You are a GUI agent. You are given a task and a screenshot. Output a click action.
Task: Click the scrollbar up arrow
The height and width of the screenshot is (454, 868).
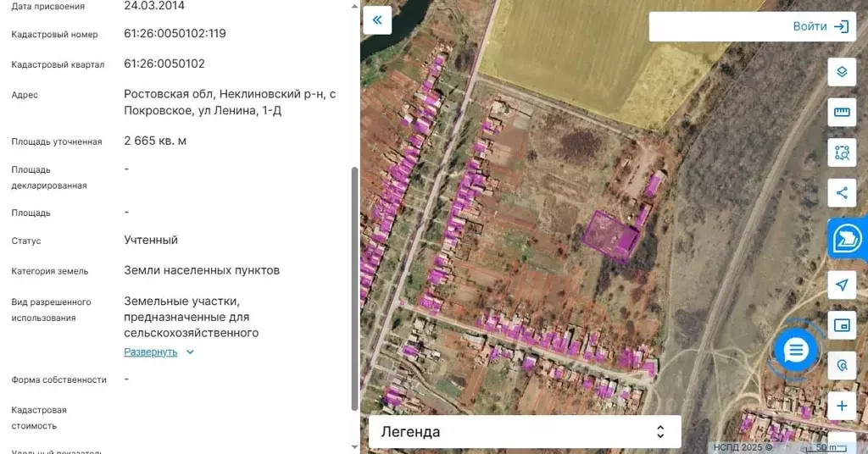click(355, 7)
